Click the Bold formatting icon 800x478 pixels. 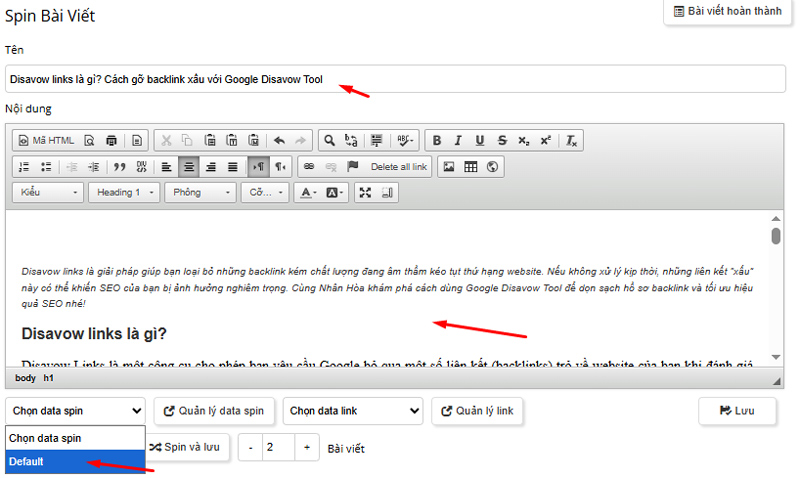click(x=436, y=141)
